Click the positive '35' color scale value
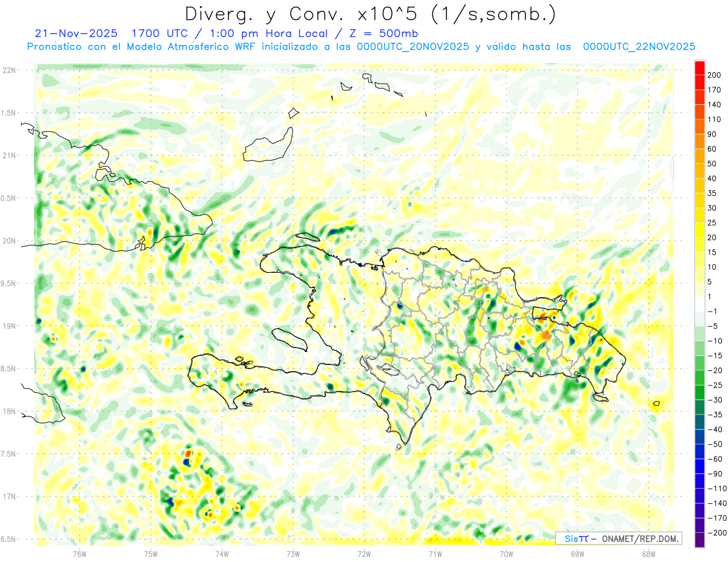 click(x=712, y=193)
